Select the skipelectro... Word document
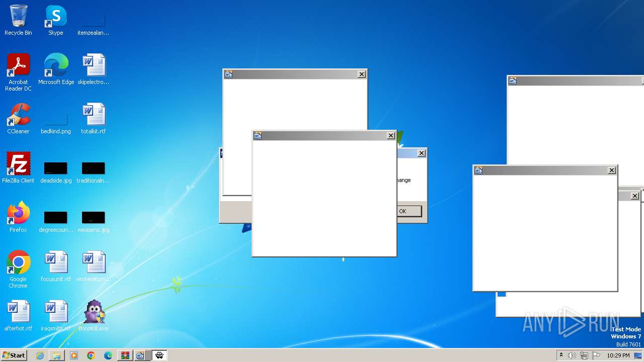Screen dimensions: 644x362 click(x=93, y=69)
